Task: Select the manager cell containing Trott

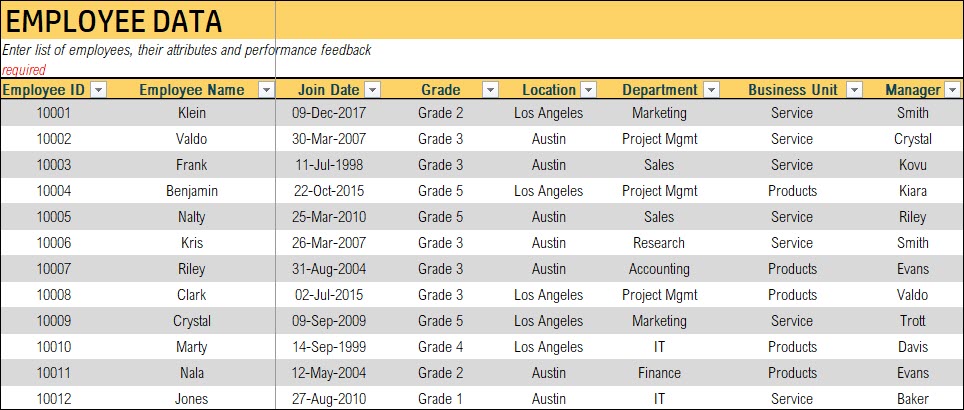Action: (912, 321)
